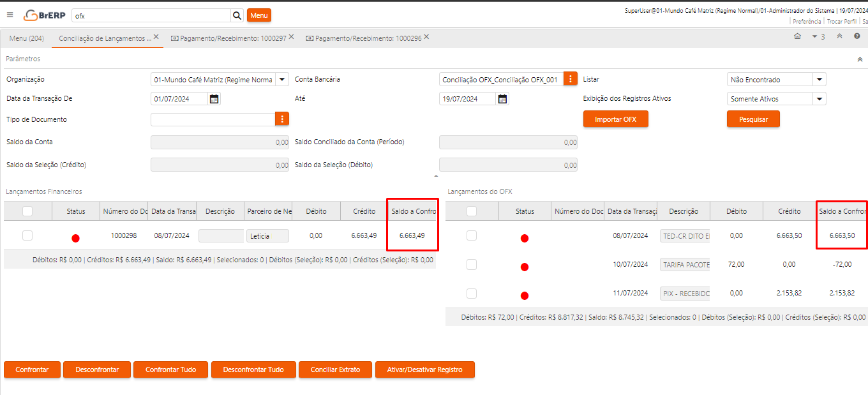This screenshot has width=868, height=395.
Task: Open calendar for Data da Transação De
Action: tap(214, 99)
